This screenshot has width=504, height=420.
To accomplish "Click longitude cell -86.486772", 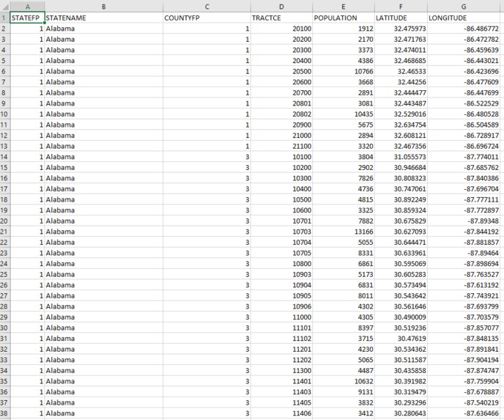I will (x=464, y=29).
